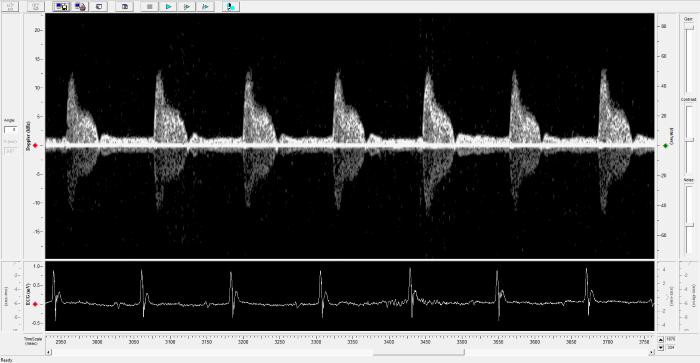This screenshot has height=363, width=700.
Task: Click the 1.0 tick on ECG axis
Action: 37,266
